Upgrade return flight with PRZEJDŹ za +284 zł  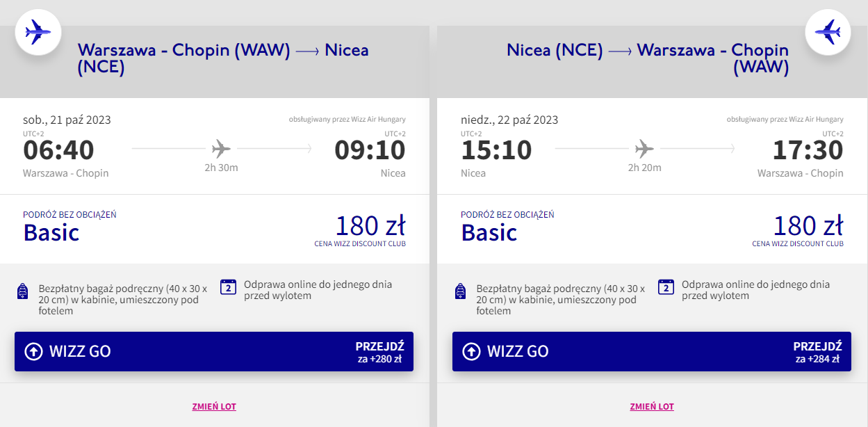[x=817, y=352]
